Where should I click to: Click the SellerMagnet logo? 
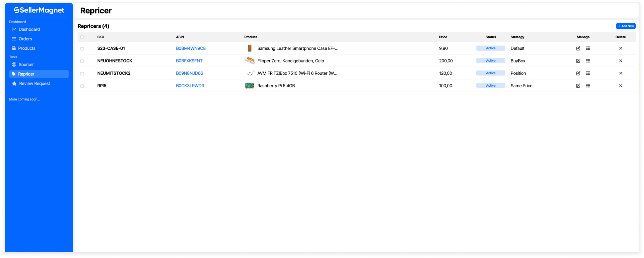click(39, 10)
